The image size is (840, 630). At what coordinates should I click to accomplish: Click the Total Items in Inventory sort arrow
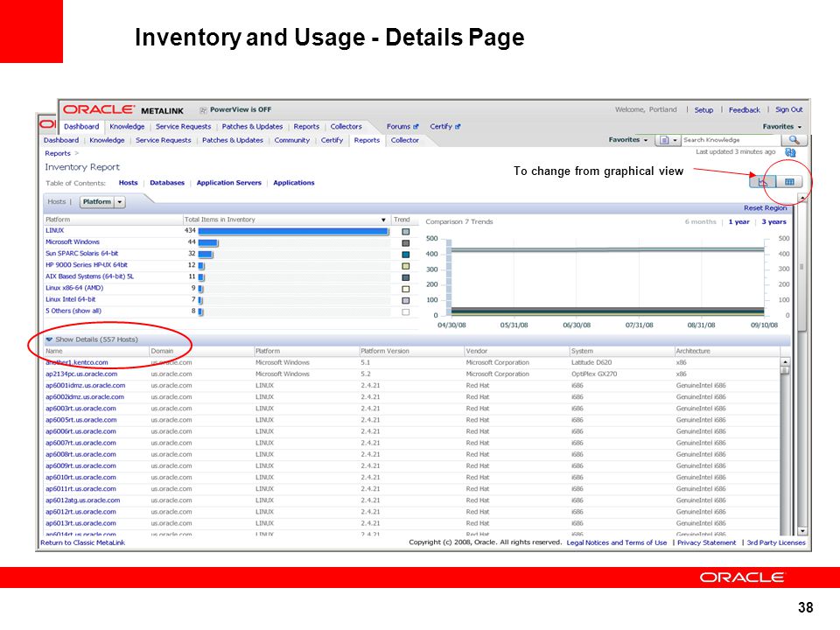click(383, 220)
